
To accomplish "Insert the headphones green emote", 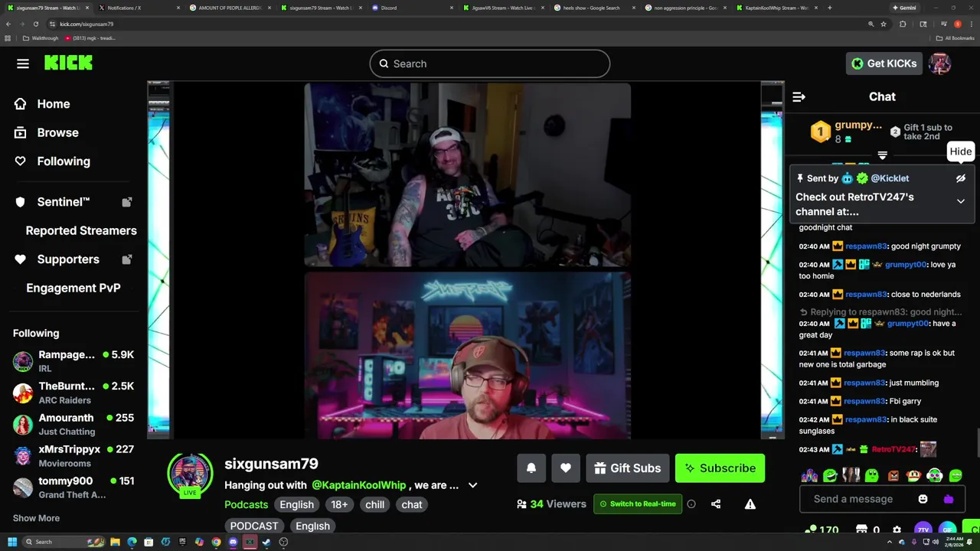I will click(x=934, y=476).
